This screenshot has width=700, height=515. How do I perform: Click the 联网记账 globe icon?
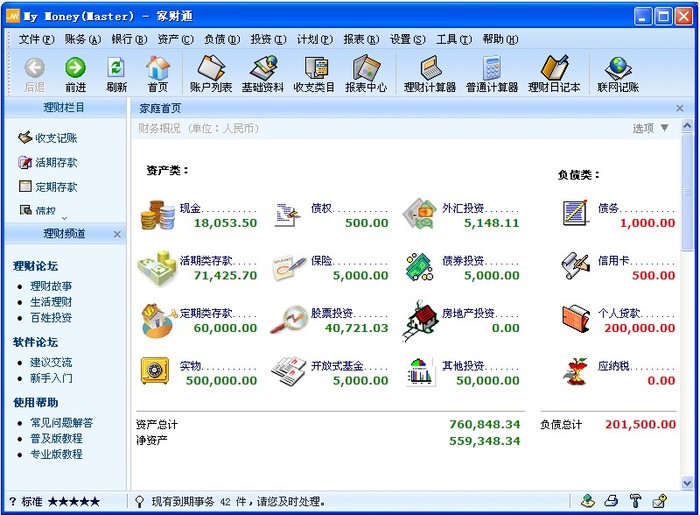(x=618, y=74)
